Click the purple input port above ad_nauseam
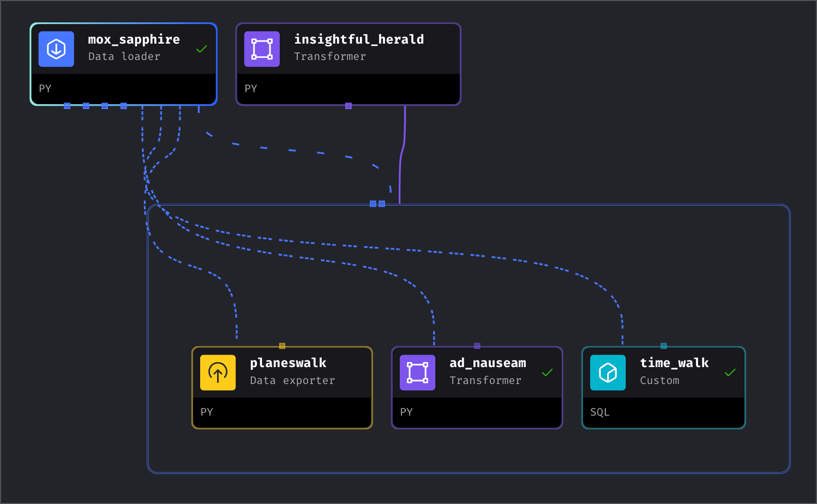The image size is (817, 504). [477, 346]
